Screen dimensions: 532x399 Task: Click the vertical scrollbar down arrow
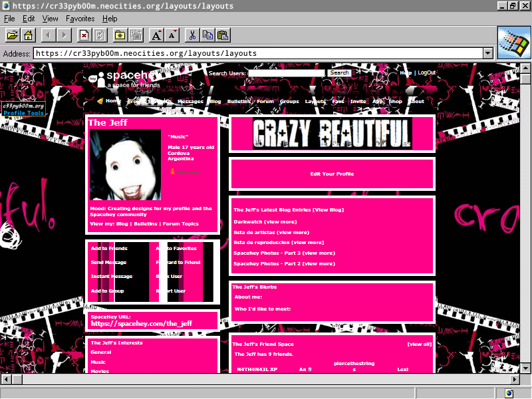[526, 368]
